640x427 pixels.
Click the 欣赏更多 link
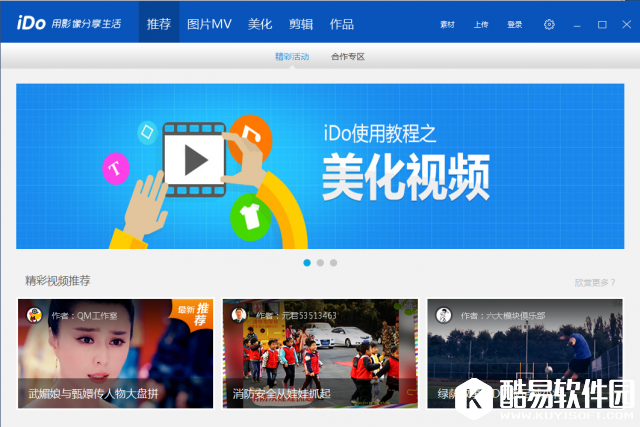tap(595, 282)
